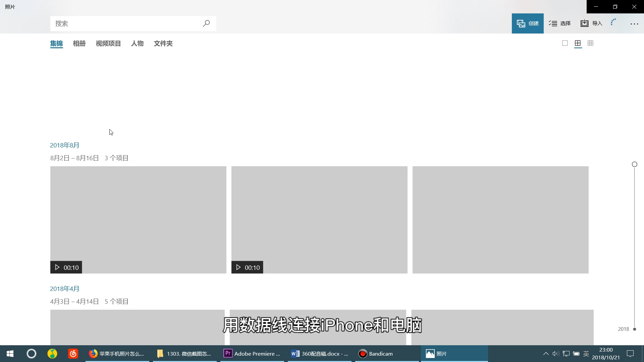Open the three-dot more options menu
The image size is (644, 362).
634,24
